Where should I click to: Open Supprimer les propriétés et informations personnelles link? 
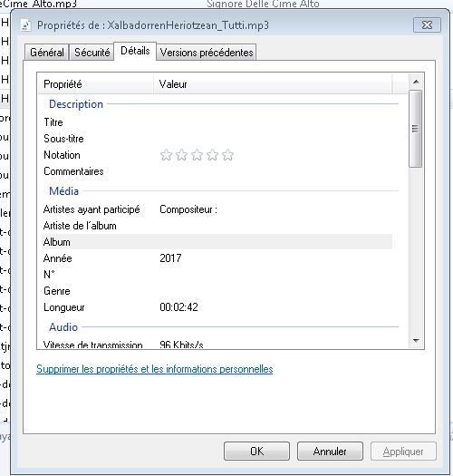coord(154,369)
